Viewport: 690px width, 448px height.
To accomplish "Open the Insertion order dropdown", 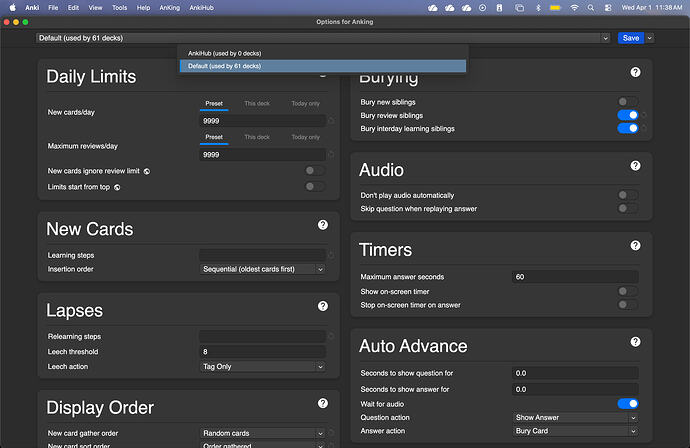I will 263,269.
